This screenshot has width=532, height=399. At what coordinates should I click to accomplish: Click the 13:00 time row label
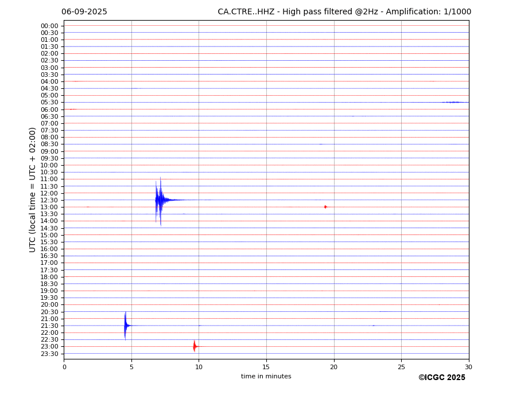pyautogui.click(x=49, y=207)
